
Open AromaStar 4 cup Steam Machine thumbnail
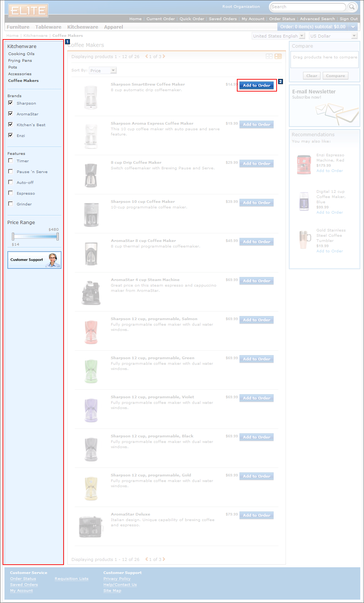click(x=91, y=293)
